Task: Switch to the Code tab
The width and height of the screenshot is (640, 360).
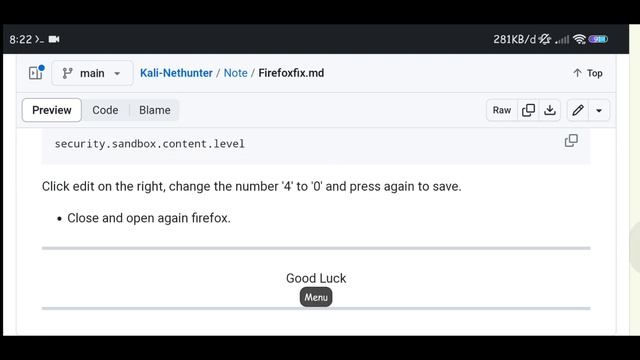Action: 105,110
